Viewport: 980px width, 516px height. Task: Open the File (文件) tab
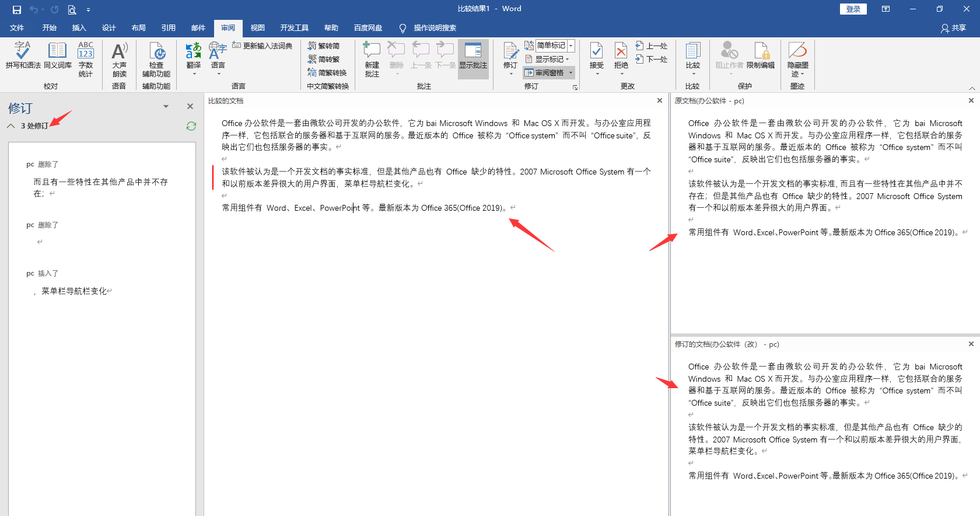(x=17, y=28)
